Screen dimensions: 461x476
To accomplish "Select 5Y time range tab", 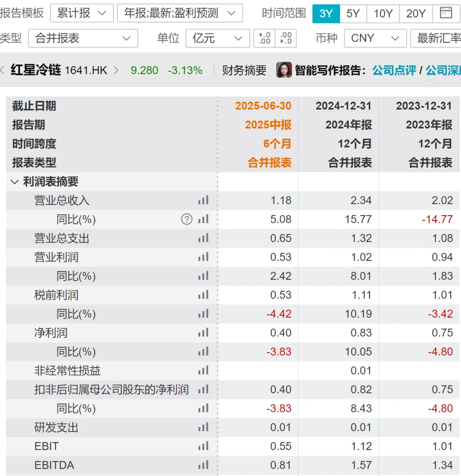I will click(x=353, y=13).
